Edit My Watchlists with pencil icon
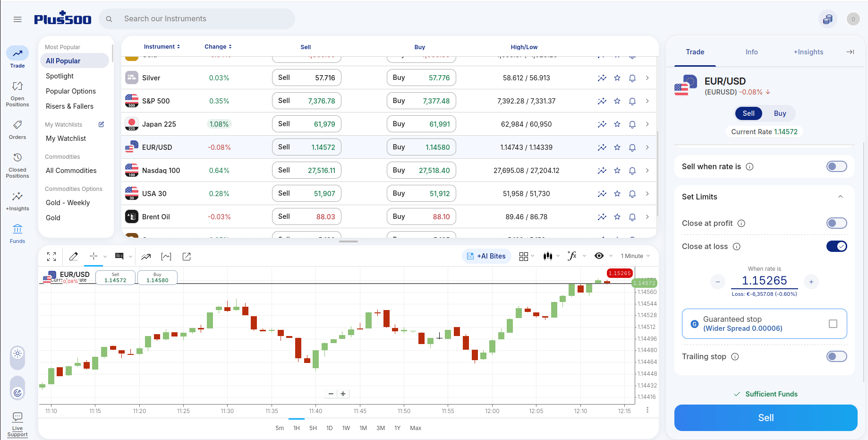868x440 pixels. 101,124
